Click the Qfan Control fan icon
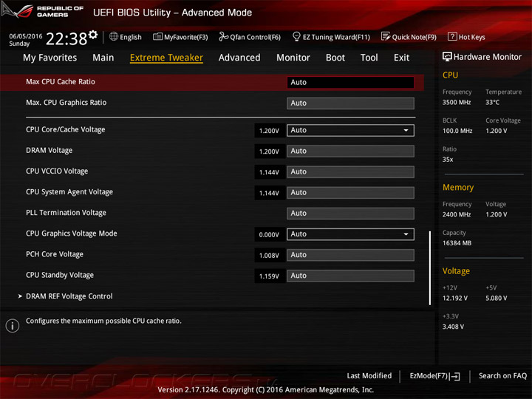This screenshot has height=399, width=532. (223, 36)
